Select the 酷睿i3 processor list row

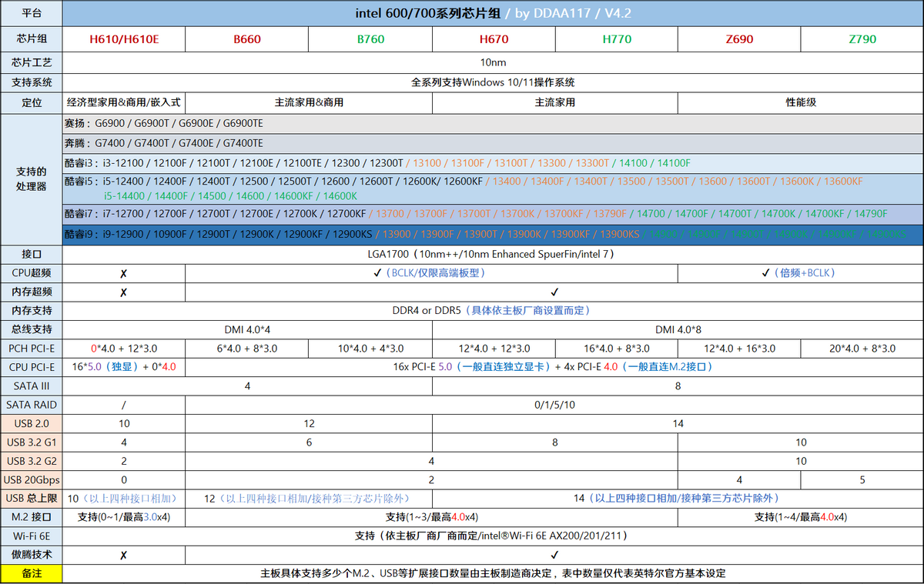click(493, 163)
